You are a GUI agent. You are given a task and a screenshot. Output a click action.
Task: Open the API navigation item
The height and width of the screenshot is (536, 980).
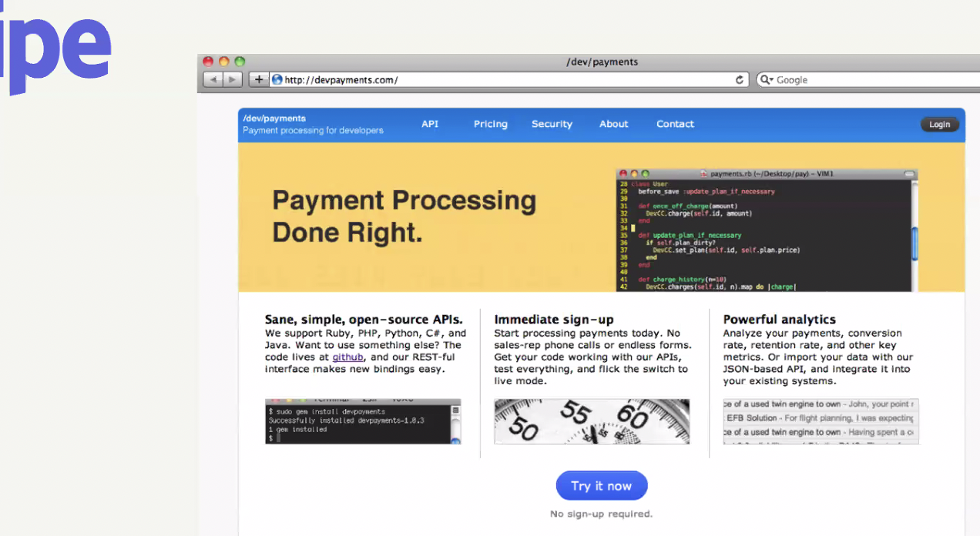click(x=430, y=124)
